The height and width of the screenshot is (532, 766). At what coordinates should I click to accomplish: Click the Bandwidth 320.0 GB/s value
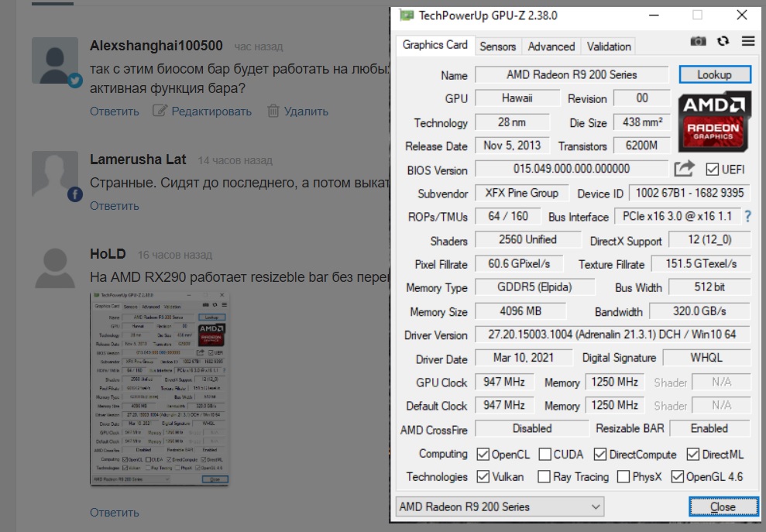(699, 311)
